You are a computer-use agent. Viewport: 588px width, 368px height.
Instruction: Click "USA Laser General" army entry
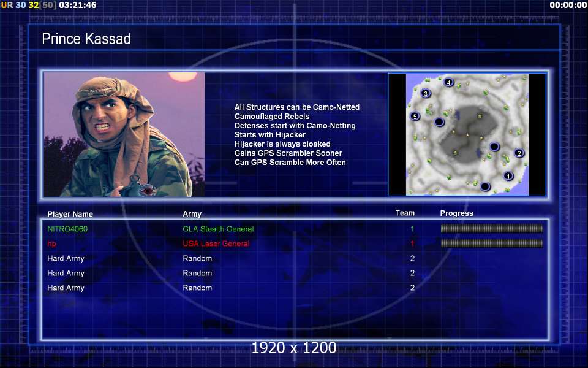pos(216,243)
